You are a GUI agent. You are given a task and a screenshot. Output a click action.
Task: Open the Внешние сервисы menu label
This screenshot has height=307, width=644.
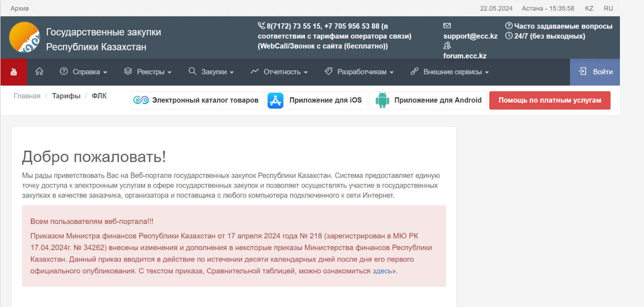453,72
